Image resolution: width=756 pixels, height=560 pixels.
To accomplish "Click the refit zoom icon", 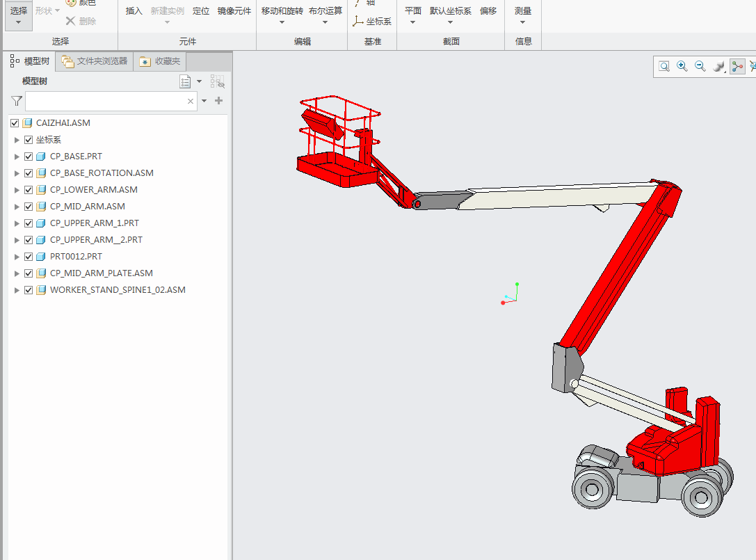I will [664, 67].
